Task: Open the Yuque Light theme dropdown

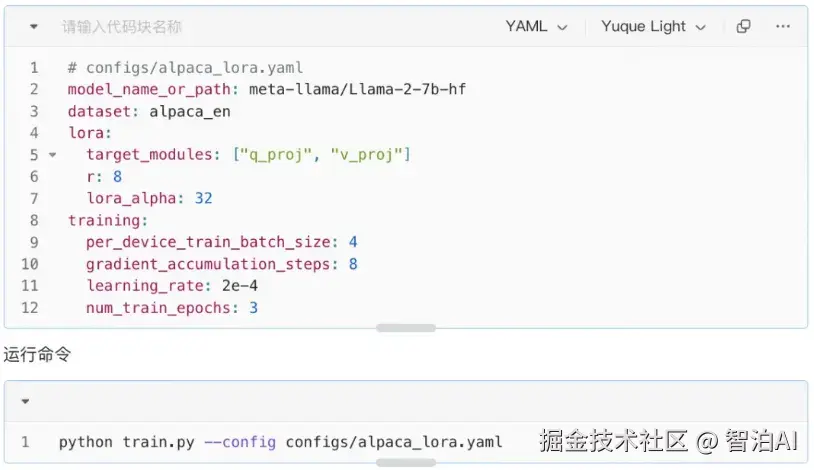Action: tap(654, 26)
